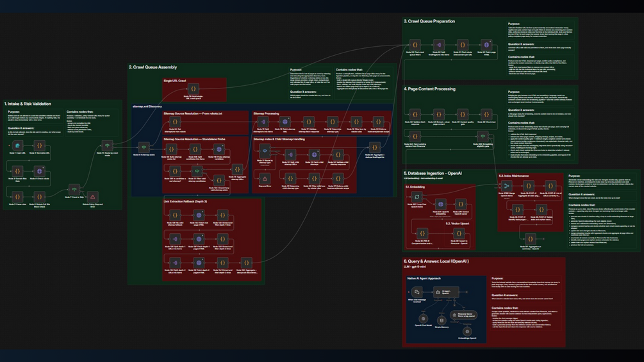The width and height of the screenshot is (644, 362).
Task: Select Node 16 Fetch sitemap XML node
Action: pyautogui.click(x=285, y=122)
